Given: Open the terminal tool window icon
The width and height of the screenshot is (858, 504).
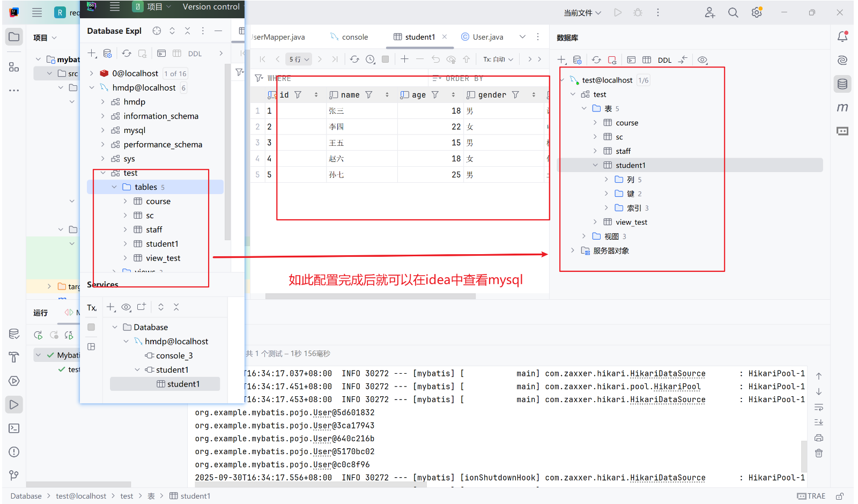Looking at the screenshot, I should point(14,428).
